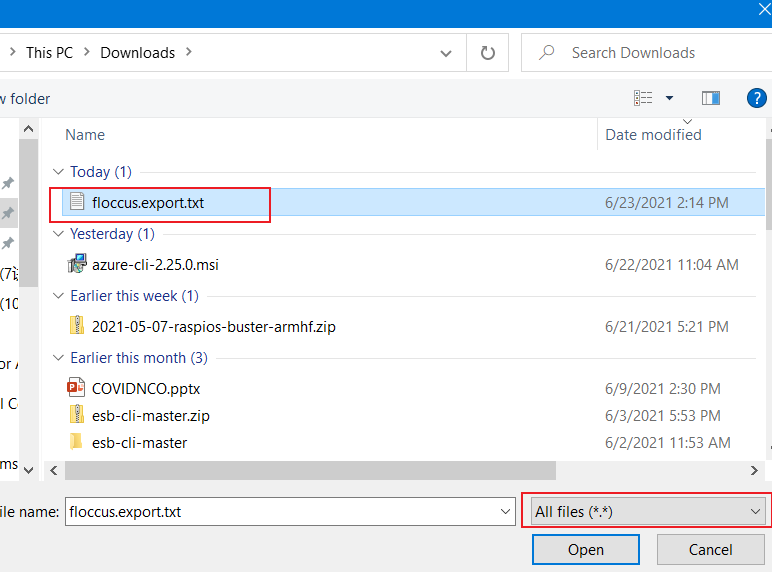Collapse the Earlier this week (1) group
Screen dimensions: 772x572
58,296
